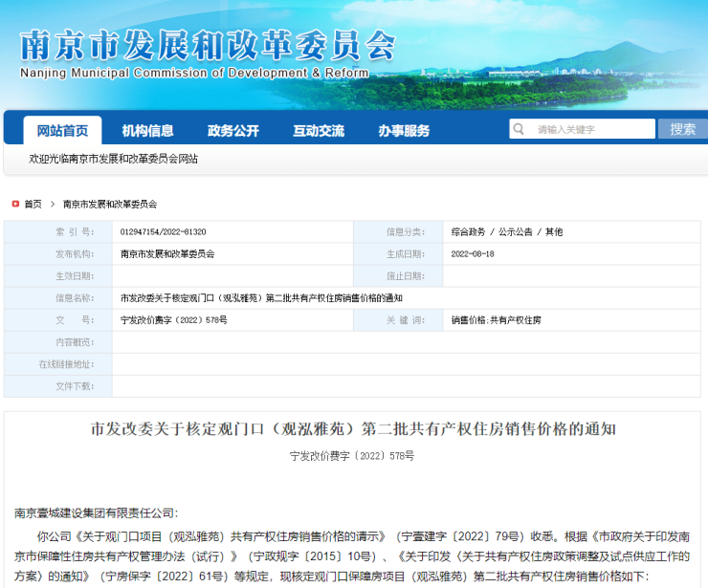Viewport: 708px width, 588px height.
Task: Open the 南京市发展和改革委员会 breadcrumb link
Action: pyautogui.click(x=110, y=204)
